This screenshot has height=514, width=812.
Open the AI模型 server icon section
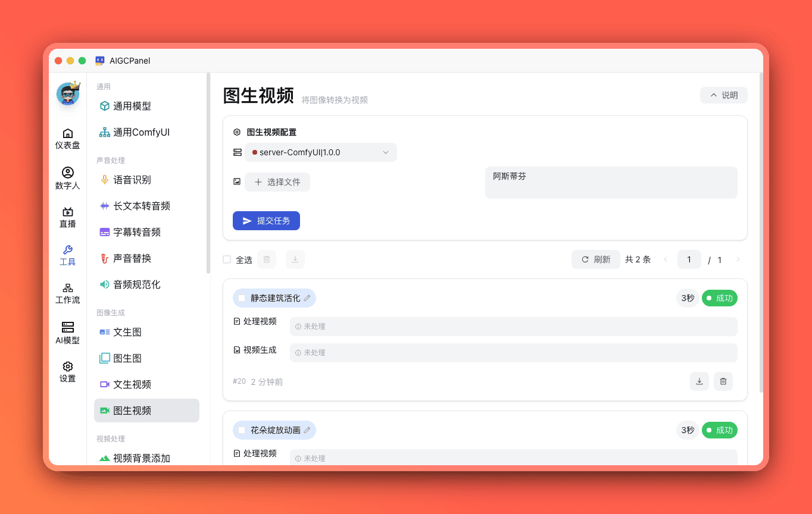(68, 333)
